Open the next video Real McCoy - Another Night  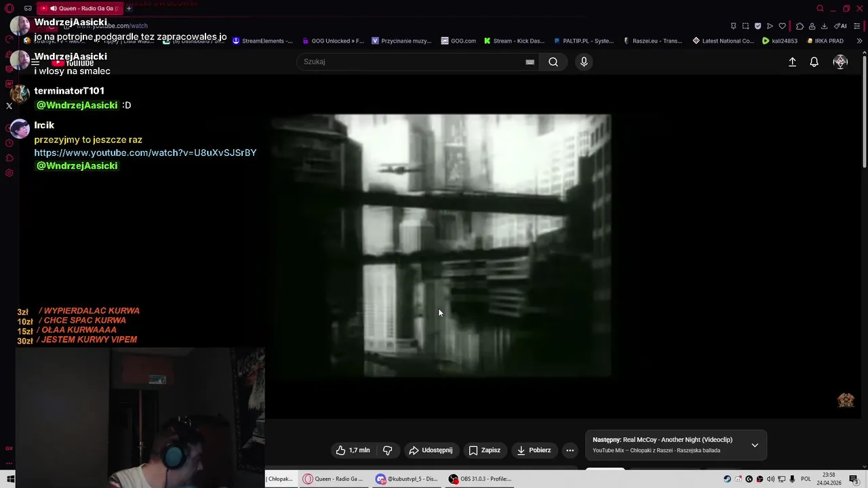pyautogui.click(x=663, y=440)
